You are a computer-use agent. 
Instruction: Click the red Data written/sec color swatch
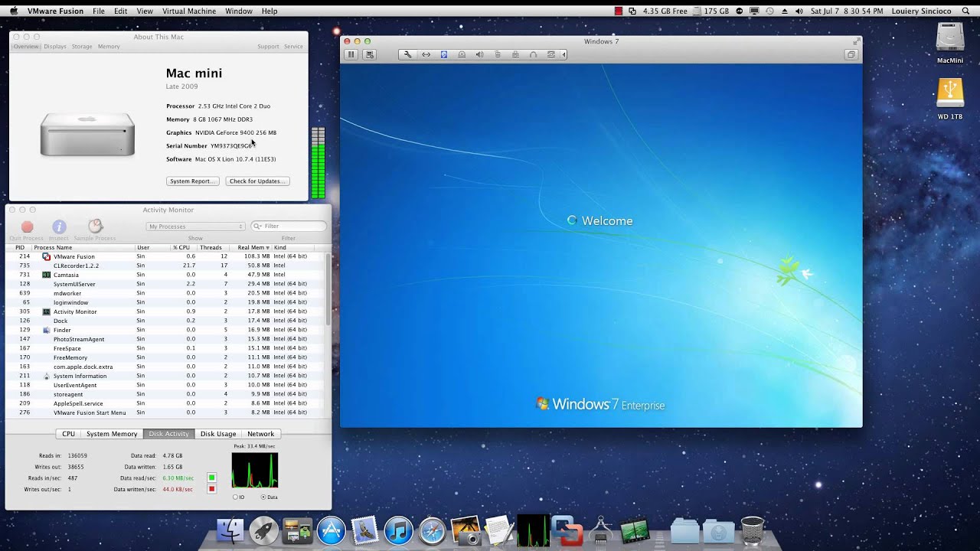click(212, 489)
